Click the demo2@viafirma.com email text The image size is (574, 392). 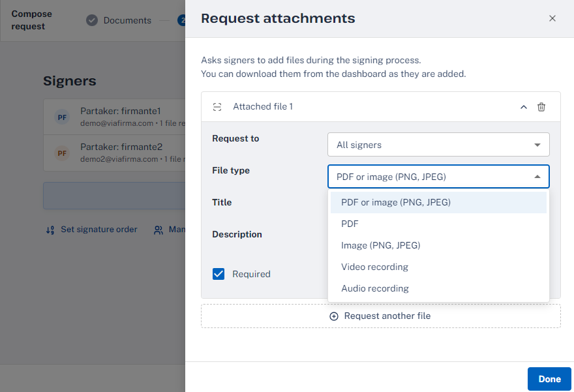pyautogui.click(x=119, y=159)
